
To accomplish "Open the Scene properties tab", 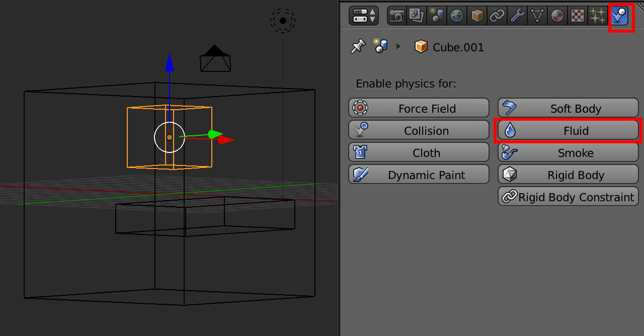I will coord(437,16).
